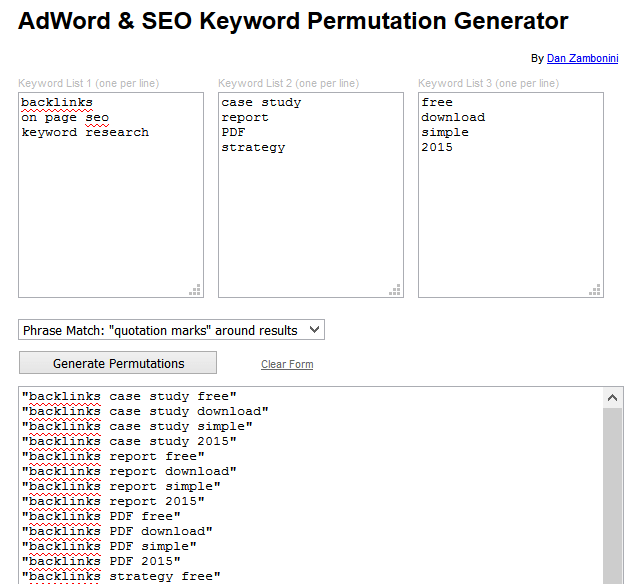Click the "keyword research" entry in List 1

tap(85, 132)
